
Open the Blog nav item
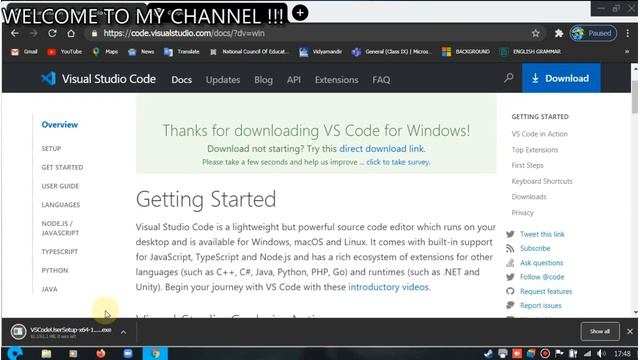pos(263,80)
